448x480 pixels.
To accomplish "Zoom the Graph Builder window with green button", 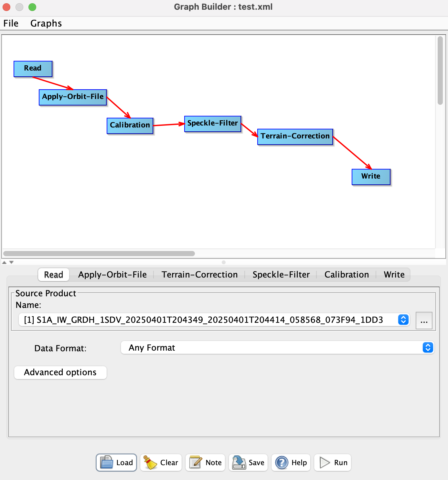I will [32, 7].
